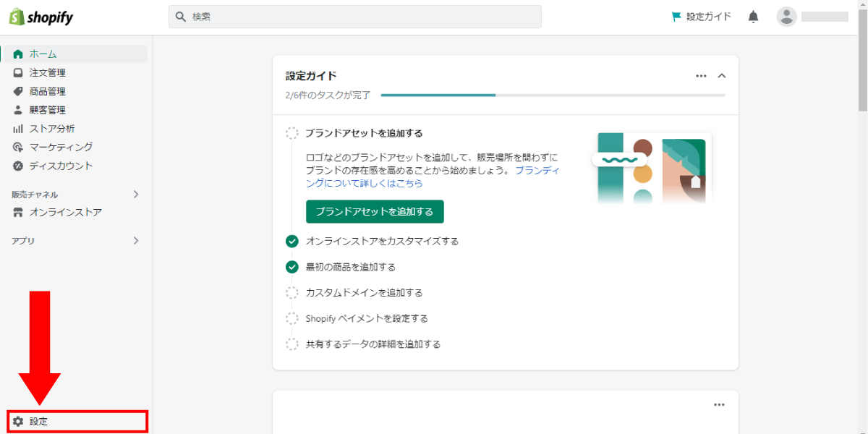Expand 最初の商品を追加する task
Image resolution: width=868 pixels, height=434 pixels.
[x=351, y=267]
